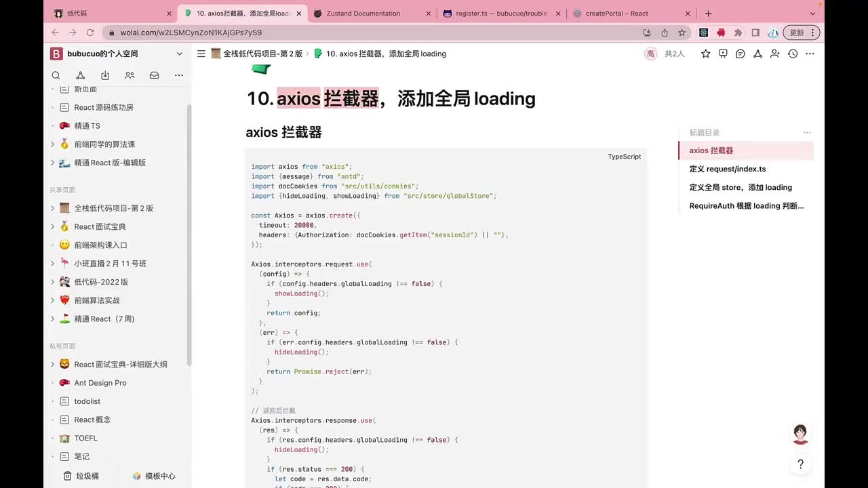
Task: Open the sidebar search icon
Action: (x=56, y=75)
